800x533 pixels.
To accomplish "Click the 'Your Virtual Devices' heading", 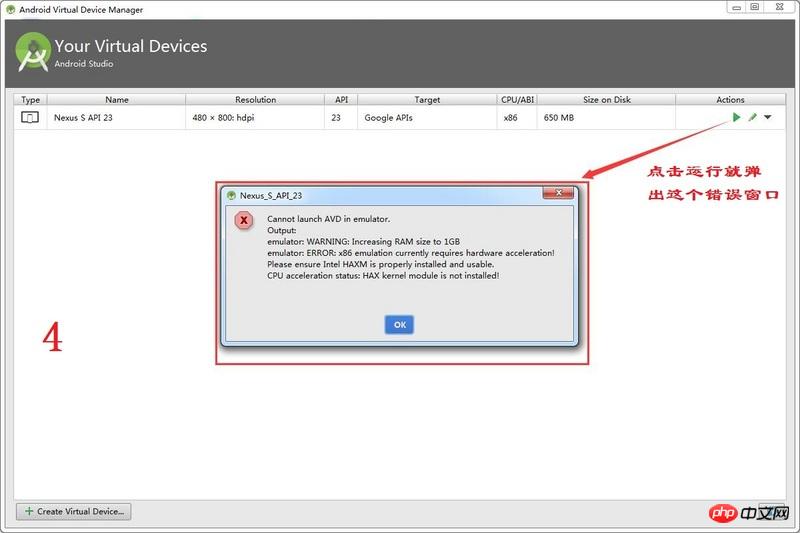I will click(x=131, y=46).
